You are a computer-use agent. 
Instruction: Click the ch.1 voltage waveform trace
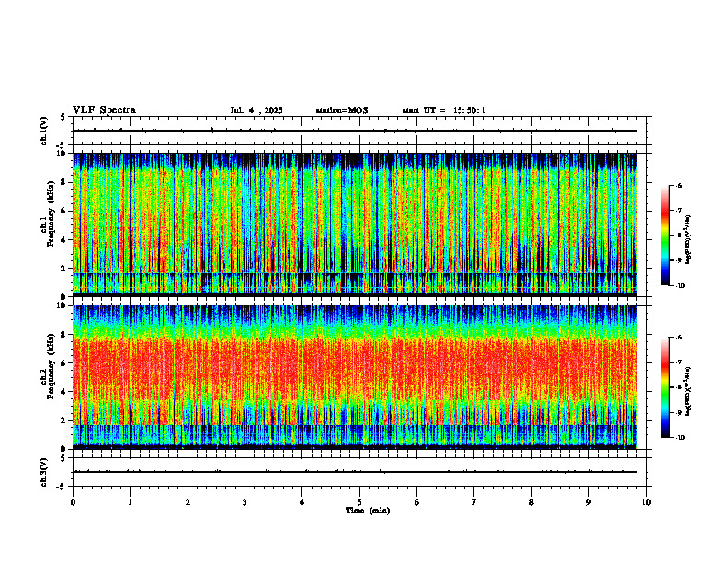pyautogui.click(x=355, y=131)
